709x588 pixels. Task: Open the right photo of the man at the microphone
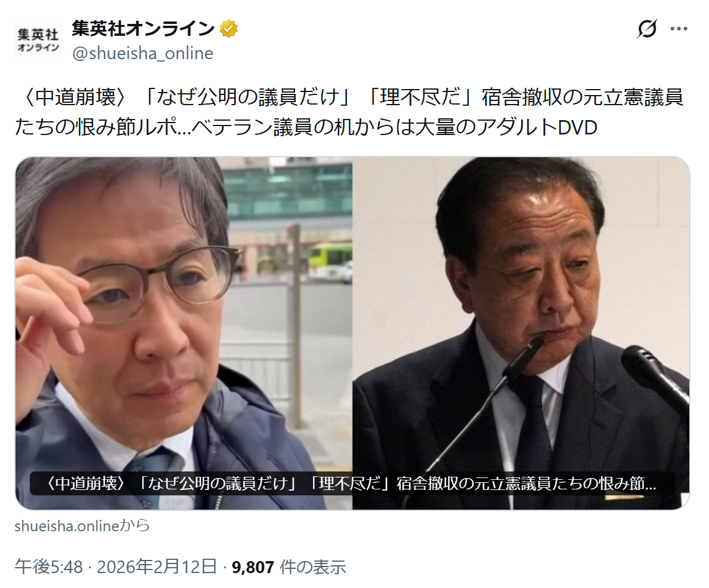pyautogui.click(x=521, y=333)
